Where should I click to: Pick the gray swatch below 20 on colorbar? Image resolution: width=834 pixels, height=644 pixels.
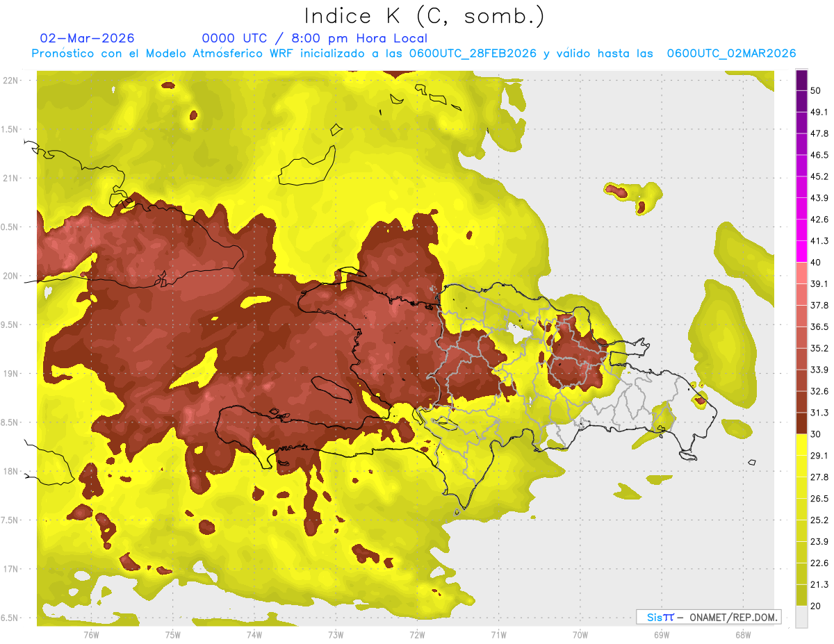point(802,617)
